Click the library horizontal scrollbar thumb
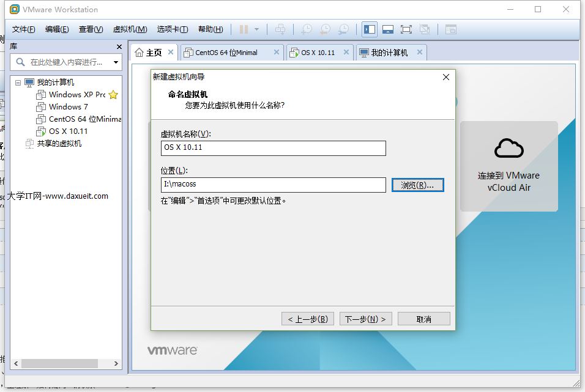Image resolution: width=585 pixels, height=392 pixels. tap(60, 363)
